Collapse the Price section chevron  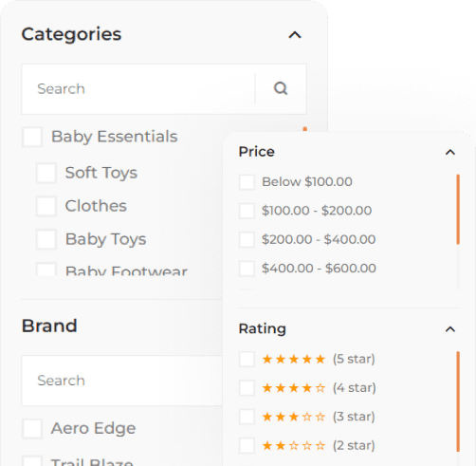450,153
